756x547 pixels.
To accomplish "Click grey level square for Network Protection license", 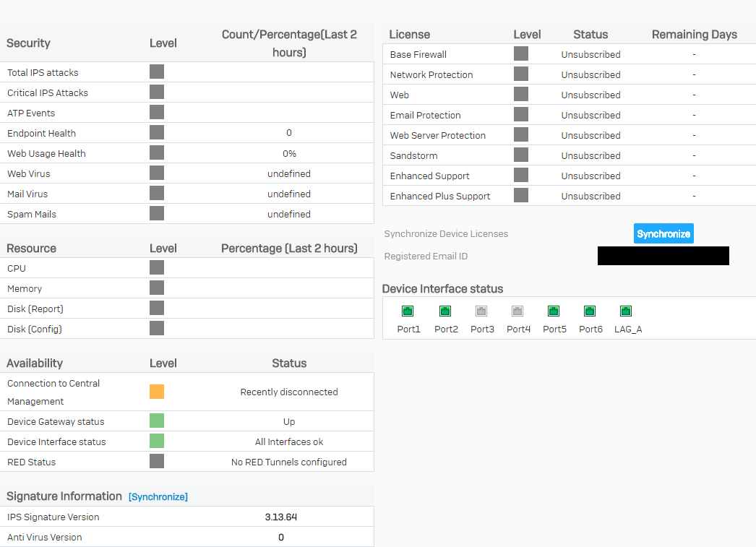I will [x=520, y=74].
